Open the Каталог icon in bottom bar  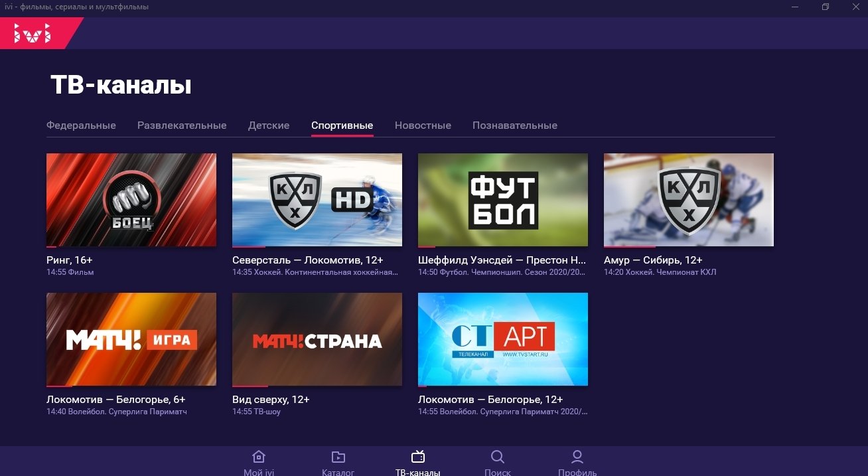[338, 457]
